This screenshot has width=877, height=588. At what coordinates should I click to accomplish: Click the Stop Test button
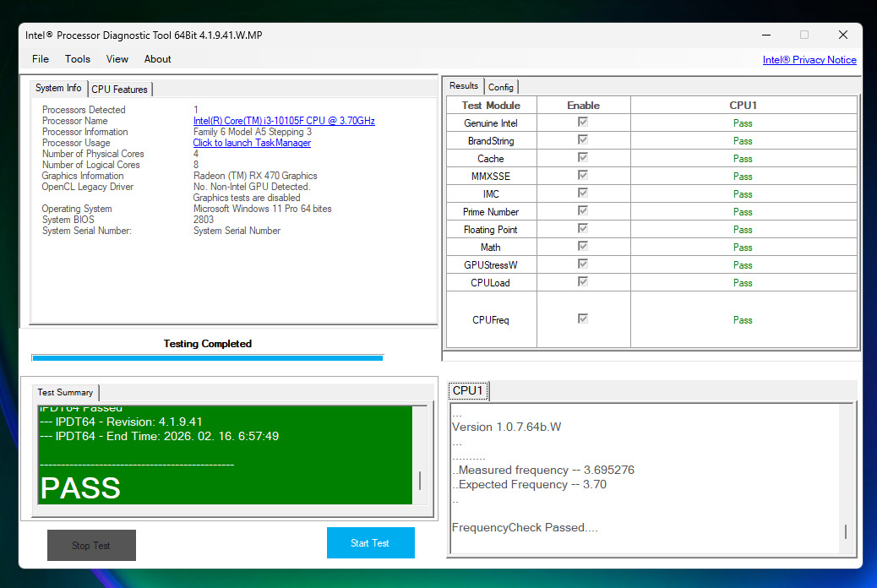pyautogui.click(x=92, y=545)
